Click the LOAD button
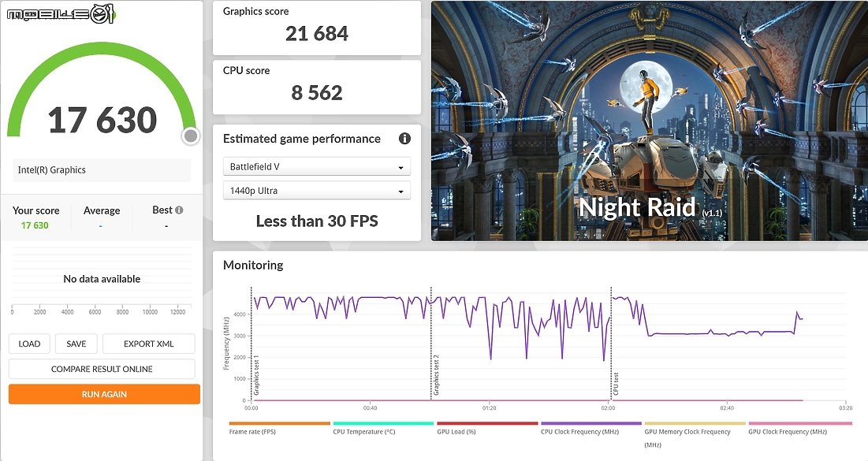Image resolution: width=868 pixels, height=461 pixels. [29, 344]
